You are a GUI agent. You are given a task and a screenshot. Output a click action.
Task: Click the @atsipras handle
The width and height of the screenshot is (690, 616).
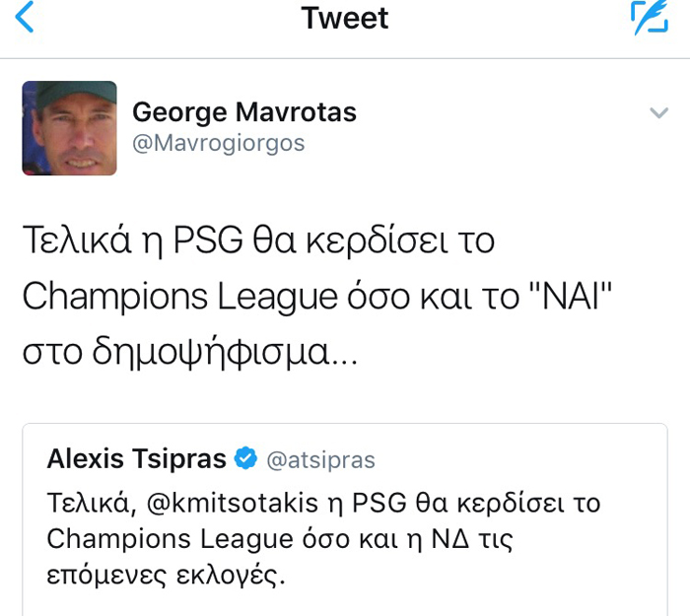(x=321, y=459)
